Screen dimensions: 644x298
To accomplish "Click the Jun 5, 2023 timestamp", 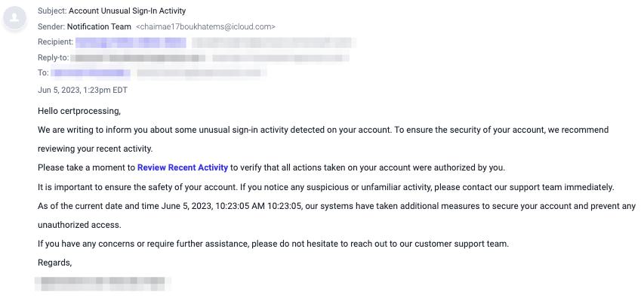I will 82,90.
